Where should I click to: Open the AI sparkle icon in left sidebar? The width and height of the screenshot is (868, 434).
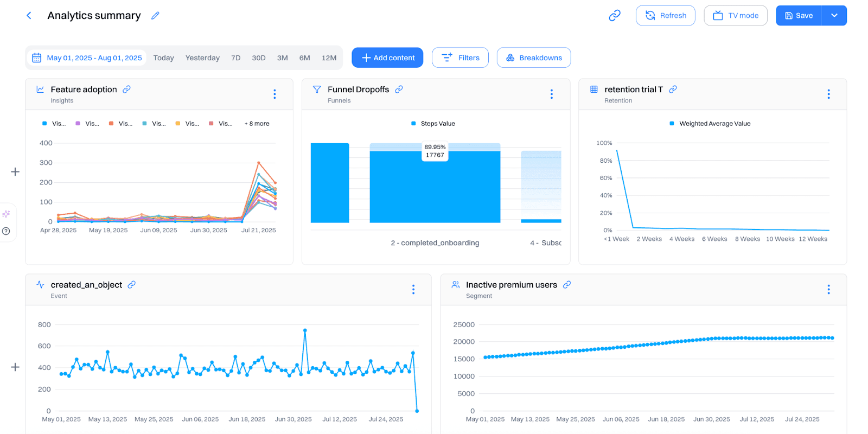[x=7, y=214]
